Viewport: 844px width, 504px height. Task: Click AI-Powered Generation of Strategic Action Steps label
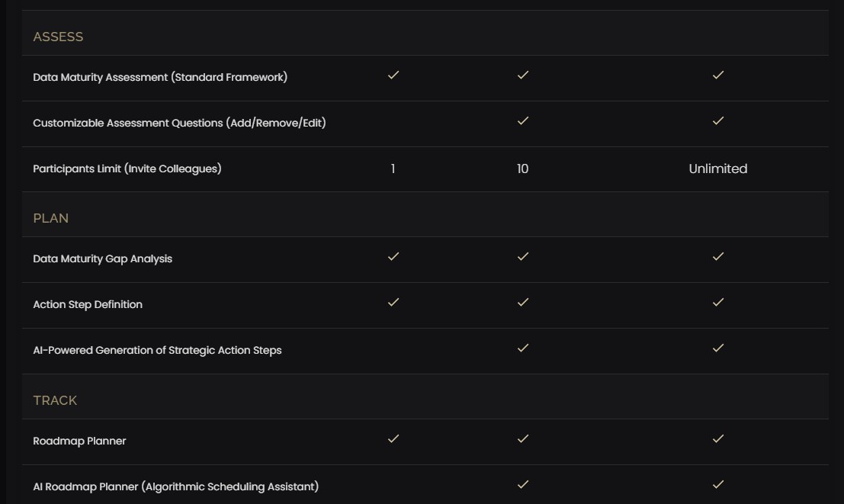coord(157,350)
